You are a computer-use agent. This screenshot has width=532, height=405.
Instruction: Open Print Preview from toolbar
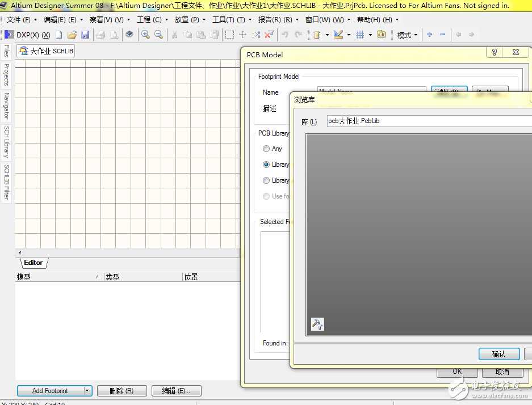point(114,35)
